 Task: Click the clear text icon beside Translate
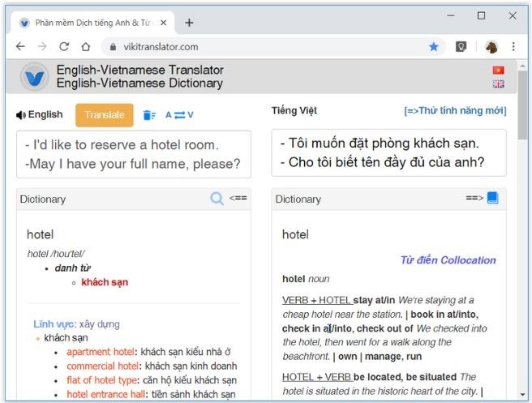pyautogui.click(x=148, y=115)
